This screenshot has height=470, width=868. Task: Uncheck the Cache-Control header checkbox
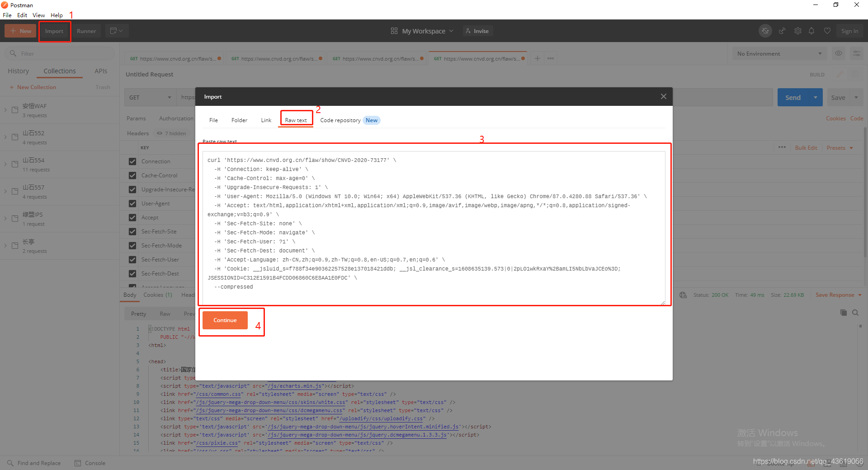pos(132,176)
